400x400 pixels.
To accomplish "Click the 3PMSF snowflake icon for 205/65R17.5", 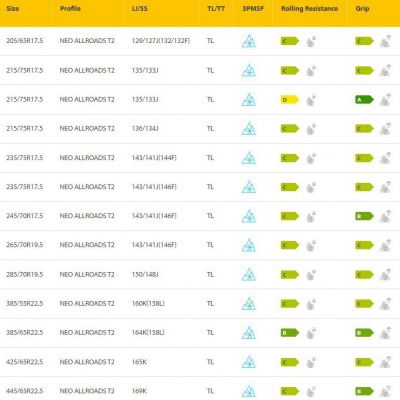I will 249,41.
